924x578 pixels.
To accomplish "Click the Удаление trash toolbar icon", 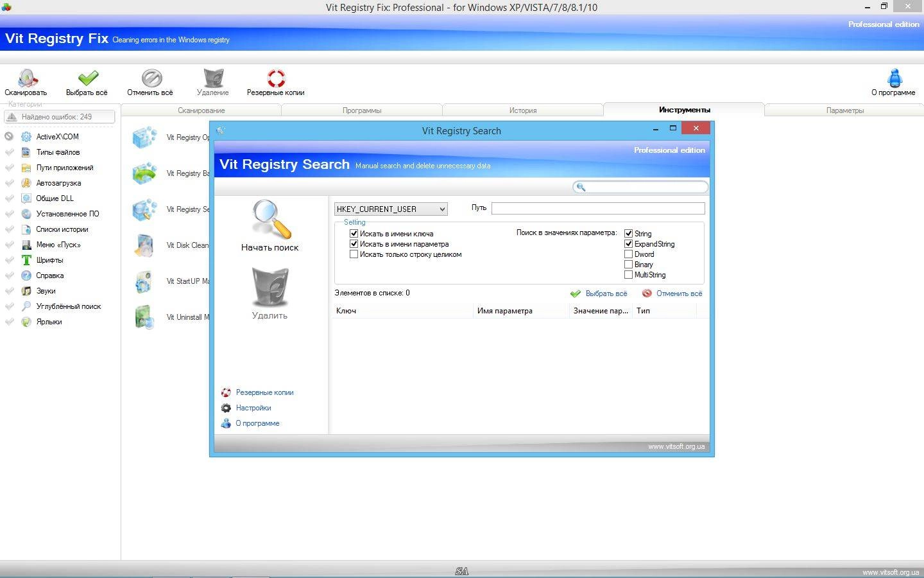I will pyautogui.click(x=213, y=78).
